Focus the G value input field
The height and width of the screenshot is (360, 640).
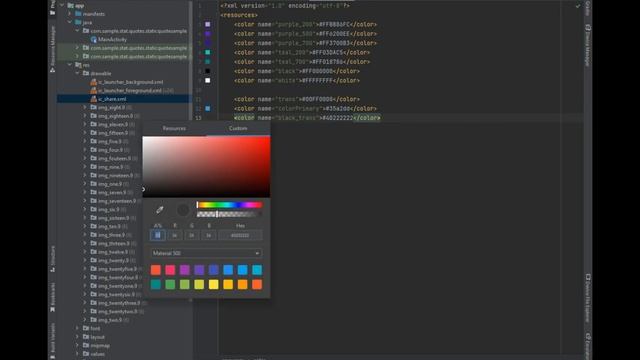click(191, 235)
